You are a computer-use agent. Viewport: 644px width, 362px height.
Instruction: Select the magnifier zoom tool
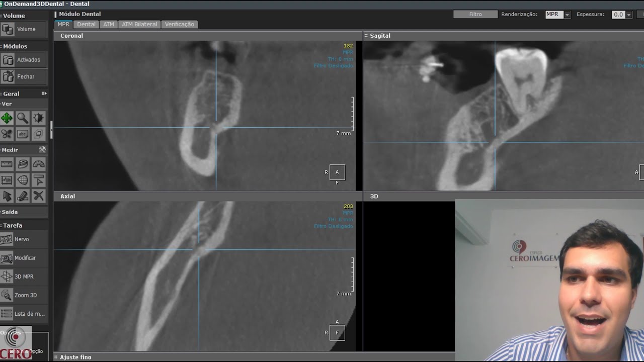pos(23,118)
